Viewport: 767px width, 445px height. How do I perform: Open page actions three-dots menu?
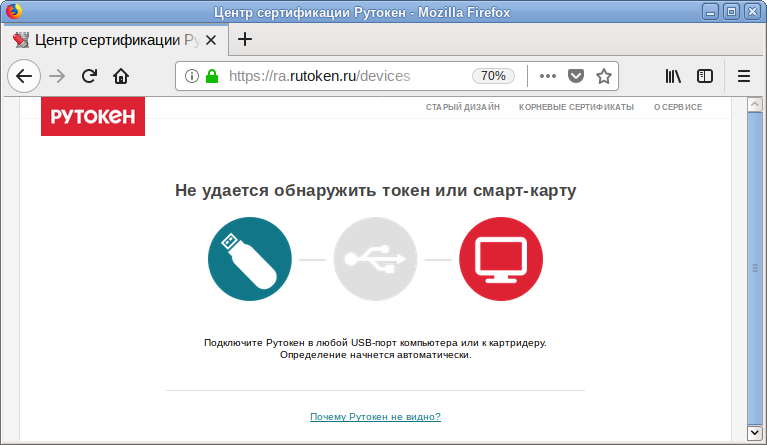[547, 76]
